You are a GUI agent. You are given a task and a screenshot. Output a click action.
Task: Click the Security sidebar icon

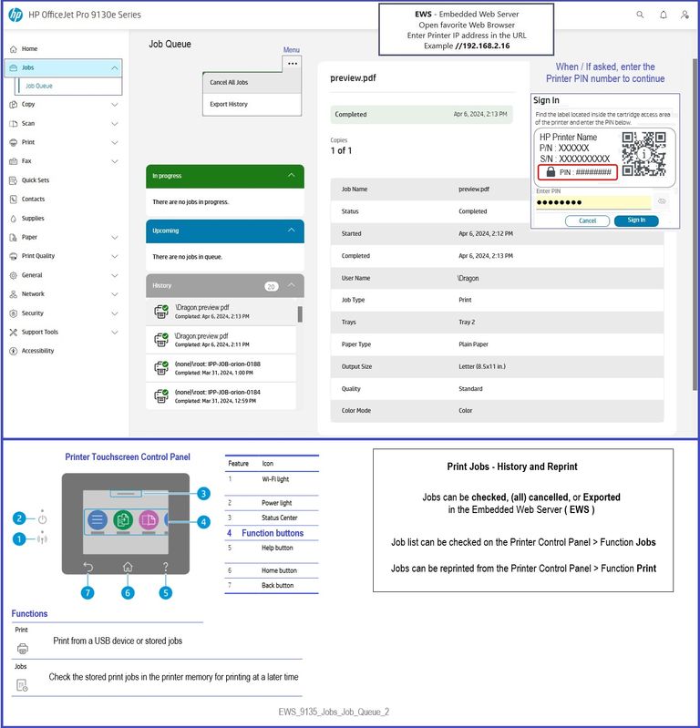click(x=14, y=313)
